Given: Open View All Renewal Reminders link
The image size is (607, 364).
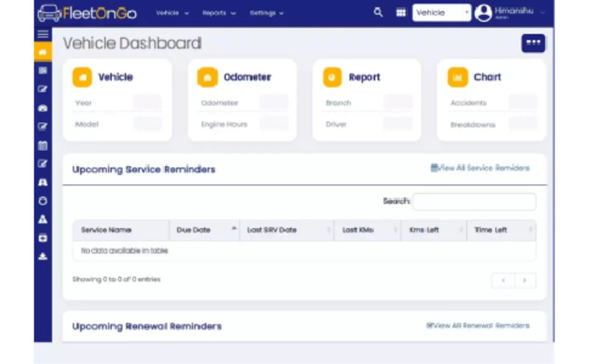Looking at the screenshot, I should 478,326.
